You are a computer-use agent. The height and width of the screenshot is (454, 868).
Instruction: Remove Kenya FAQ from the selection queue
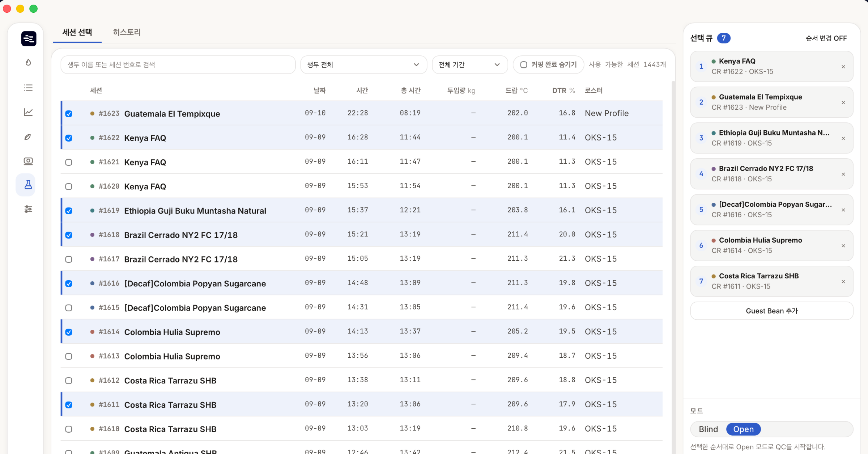pos(843,67)
